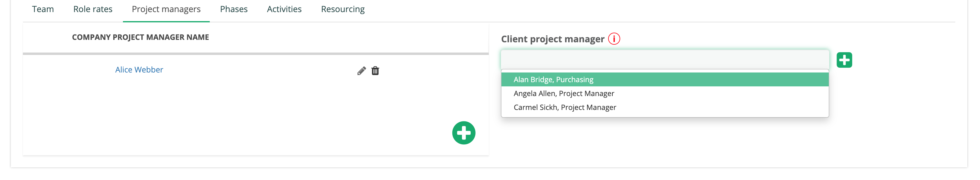
Task: Open the Activities tab
Action: click(x=284, y=9)
